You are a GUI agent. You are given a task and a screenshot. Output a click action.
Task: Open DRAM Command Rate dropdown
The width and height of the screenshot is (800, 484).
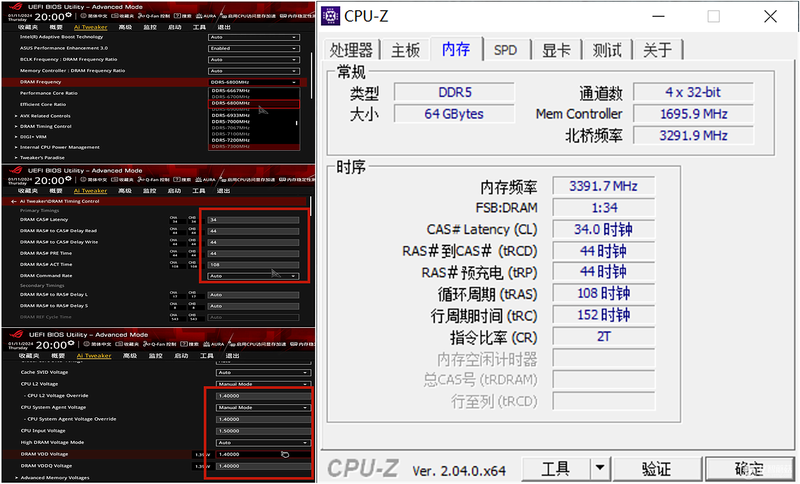pyautogui.click(x=254, y=276)
